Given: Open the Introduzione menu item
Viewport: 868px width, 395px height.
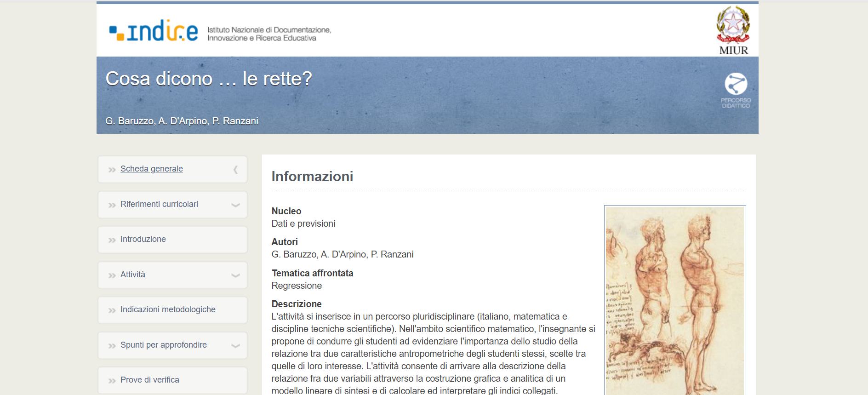Looking at the screenshot, I should tap(143, 239).
